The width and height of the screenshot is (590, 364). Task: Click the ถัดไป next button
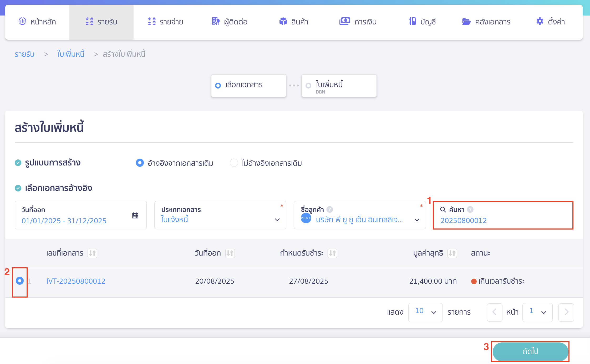pos(530,351)
